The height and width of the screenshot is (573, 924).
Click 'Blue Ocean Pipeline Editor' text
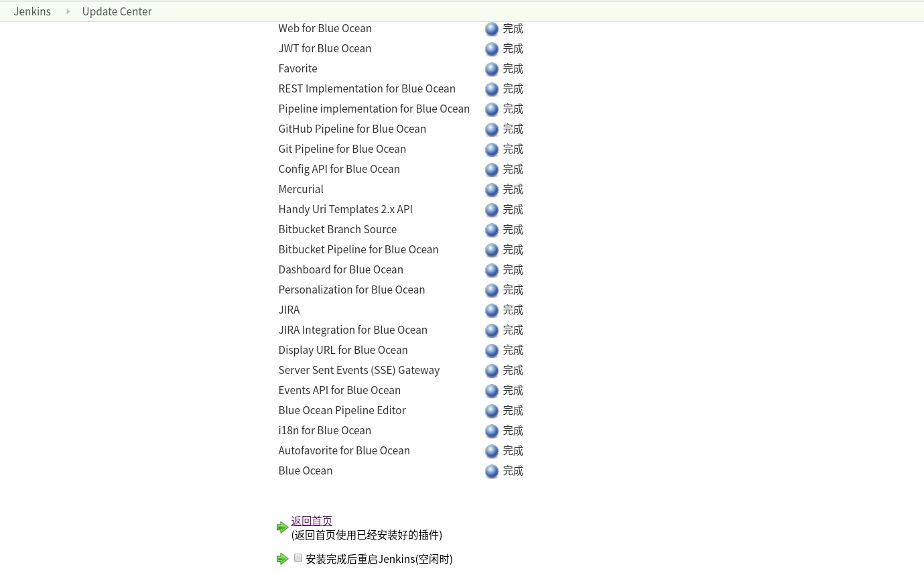342,410
